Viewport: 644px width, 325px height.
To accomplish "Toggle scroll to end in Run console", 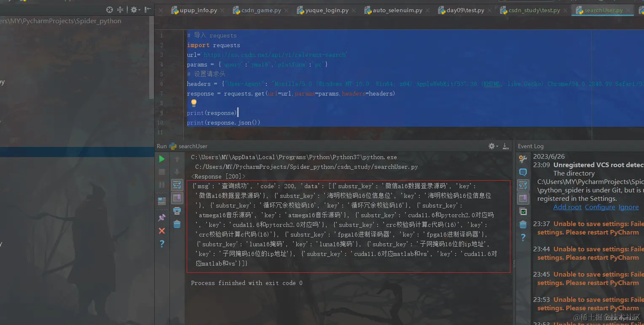I will (x=177, y=198).
